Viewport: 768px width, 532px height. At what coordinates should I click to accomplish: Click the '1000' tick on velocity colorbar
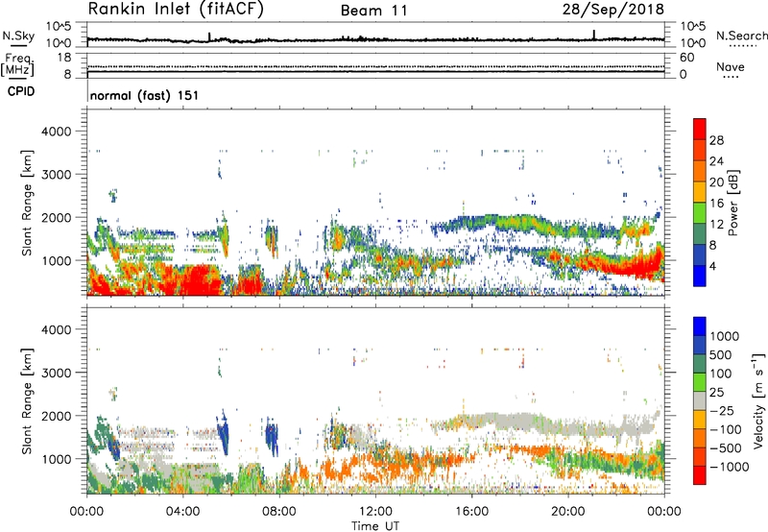725,336
